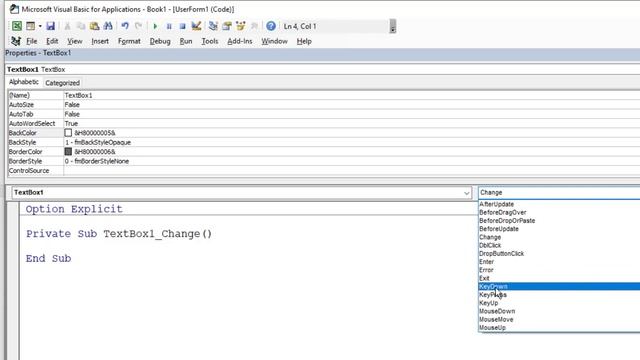This screenshot has width=640, height=360.
Task: Click the Change procedure combo box
Action: tap(559, 192)
